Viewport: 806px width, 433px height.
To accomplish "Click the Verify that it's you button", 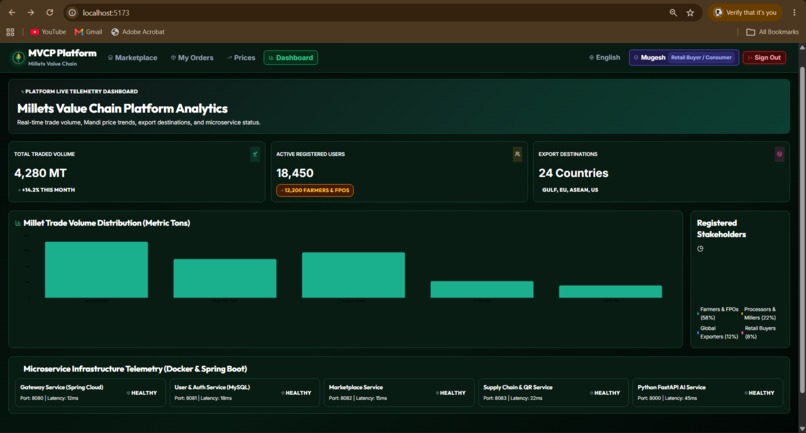I will pyautogui.click(x=745, y=12).
